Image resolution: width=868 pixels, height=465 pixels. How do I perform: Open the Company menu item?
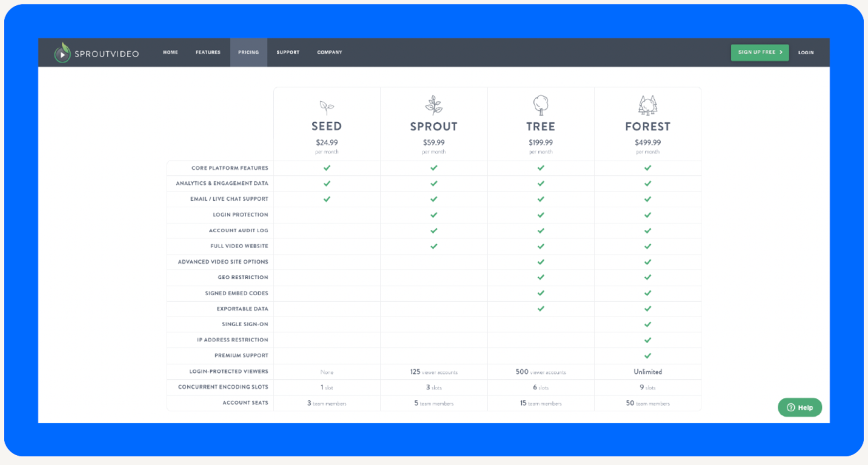pos(329,53)
